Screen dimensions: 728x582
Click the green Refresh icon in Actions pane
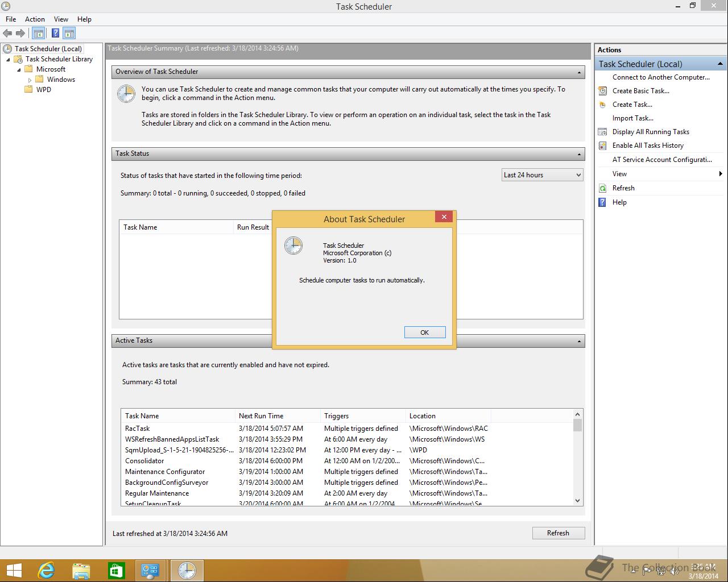tap(602, 188)
